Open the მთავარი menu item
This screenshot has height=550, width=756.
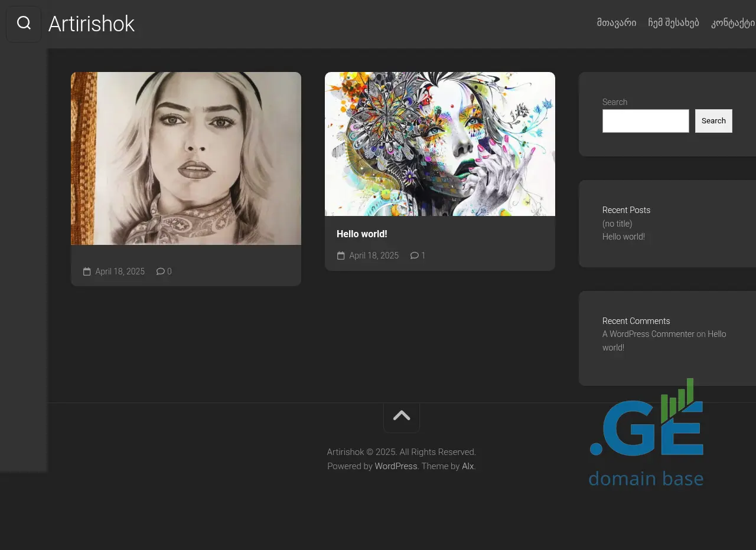(x=616, y=23)
